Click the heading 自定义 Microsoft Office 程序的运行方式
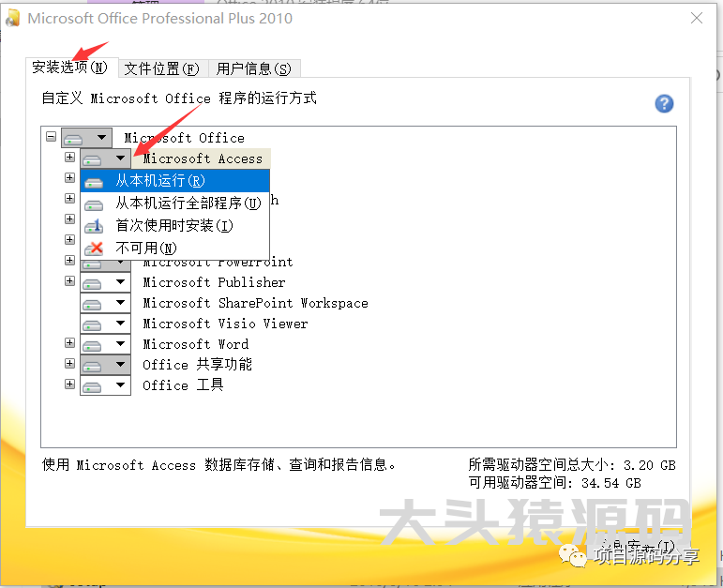The height and width of the screenshot is (588, 723). pos(179,98)
